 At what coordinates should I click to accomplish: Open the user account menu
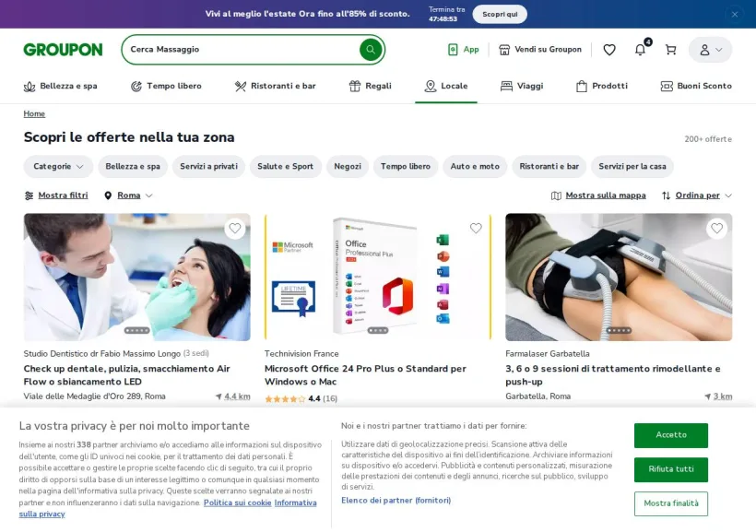(x=710, y=50)
